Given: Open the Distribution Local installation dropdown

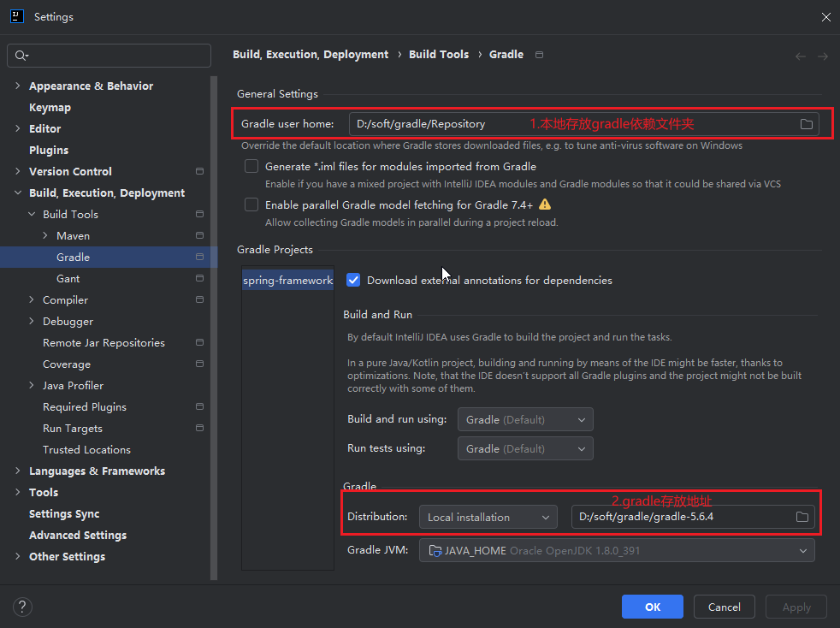Looking at the screenshot, I should pyautogui.click(x=488, y=517).
